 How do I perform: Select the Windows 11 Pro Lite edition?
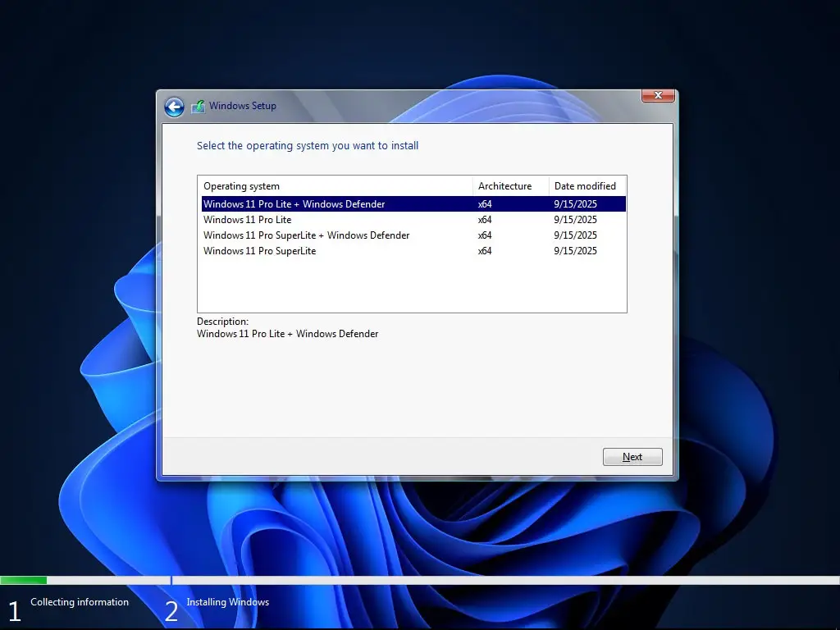[246, 219]
